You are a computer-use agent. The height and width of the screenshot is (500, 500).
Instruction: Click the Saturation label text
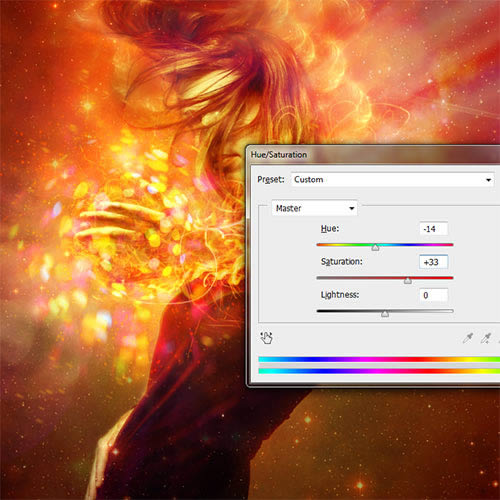[341, 261]
